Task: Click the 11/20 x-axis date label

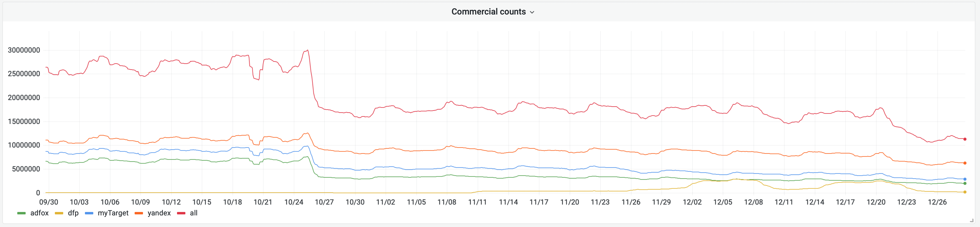Action: coord(569,202)
